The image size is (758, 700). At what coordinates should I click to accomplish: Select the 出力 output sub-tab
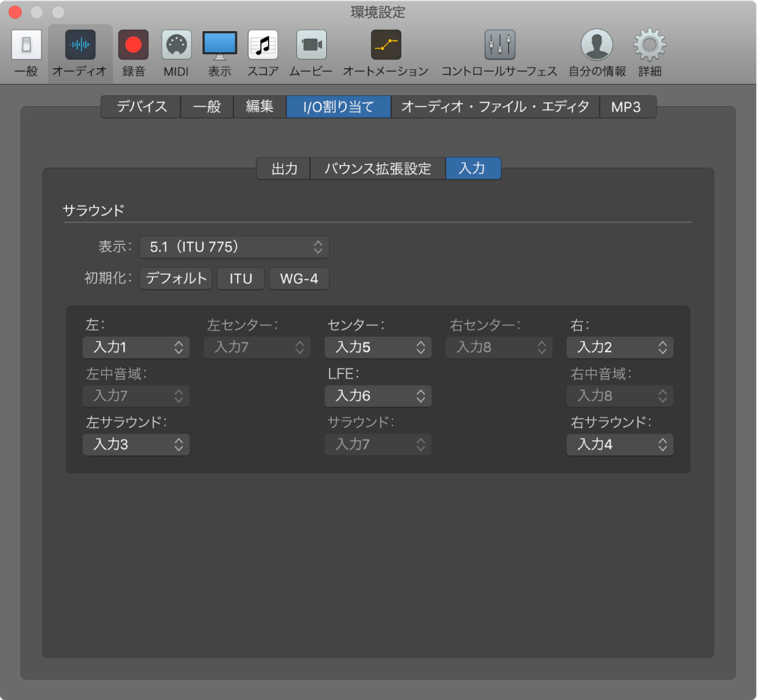click(284, 168)
